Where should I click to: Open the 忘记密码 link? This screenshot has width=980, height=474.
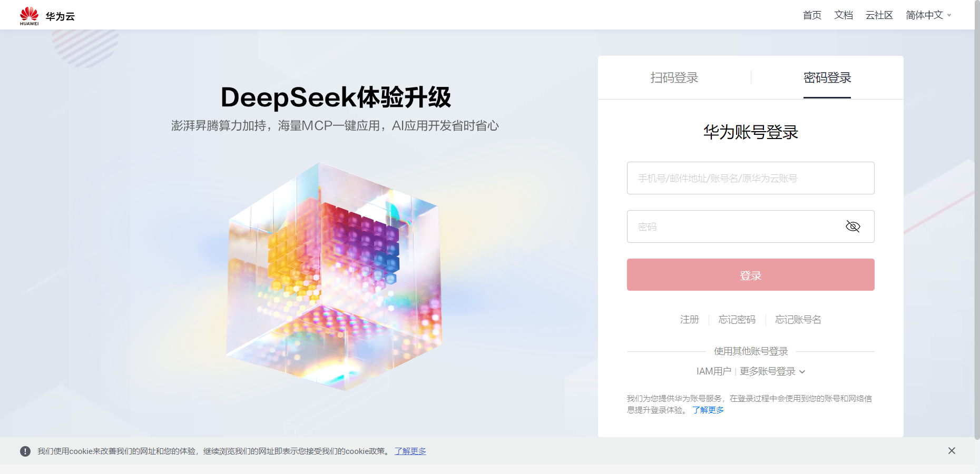(737, 320)
